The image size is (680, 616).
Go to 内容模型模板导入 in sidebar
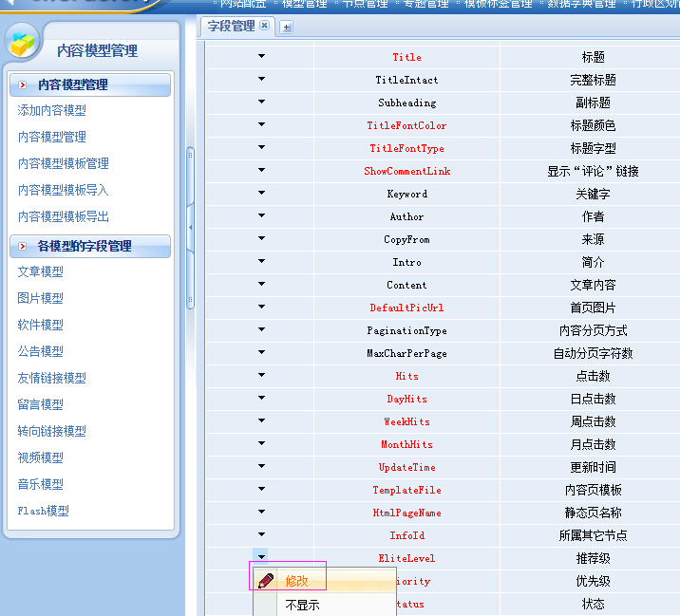click(x=63, y=191)
